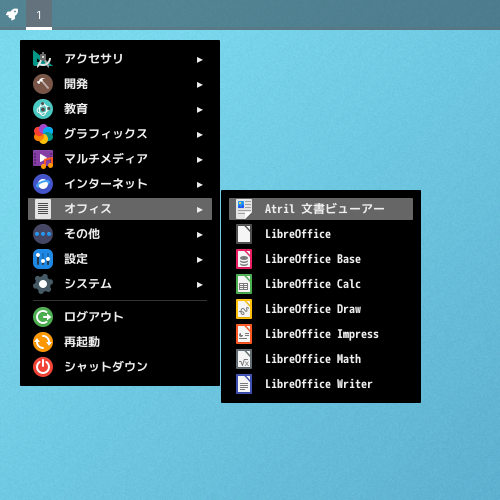Open LibreOffice Draw icon entry
Image resolution: width=500 pixels, height=500 pixels.
[244, 309]
